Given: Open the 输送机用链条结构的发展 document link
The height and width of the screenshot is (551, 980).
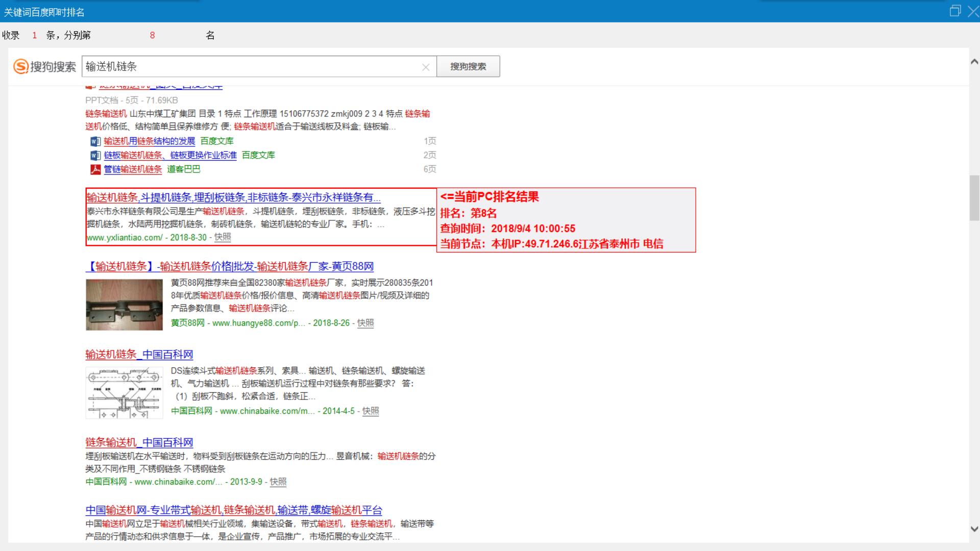Looking at the screenshot, I should point(150,141).
